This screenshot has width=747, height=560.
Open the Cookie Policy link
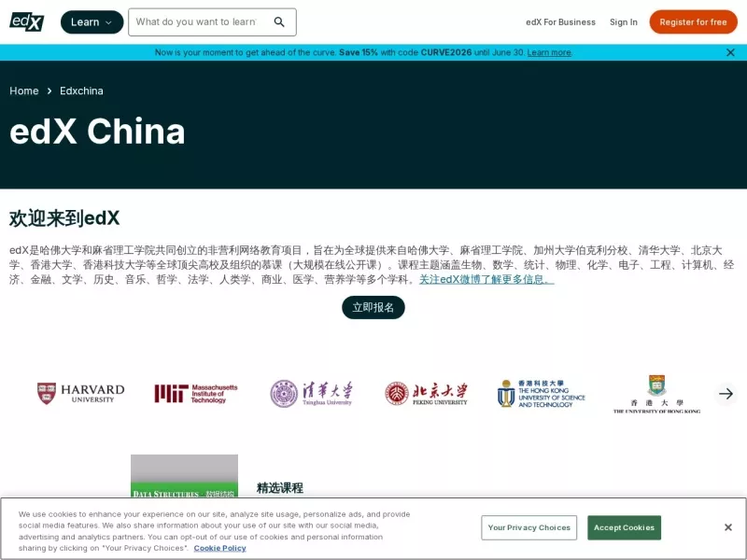pyautogui.click(x=220, y=548)
